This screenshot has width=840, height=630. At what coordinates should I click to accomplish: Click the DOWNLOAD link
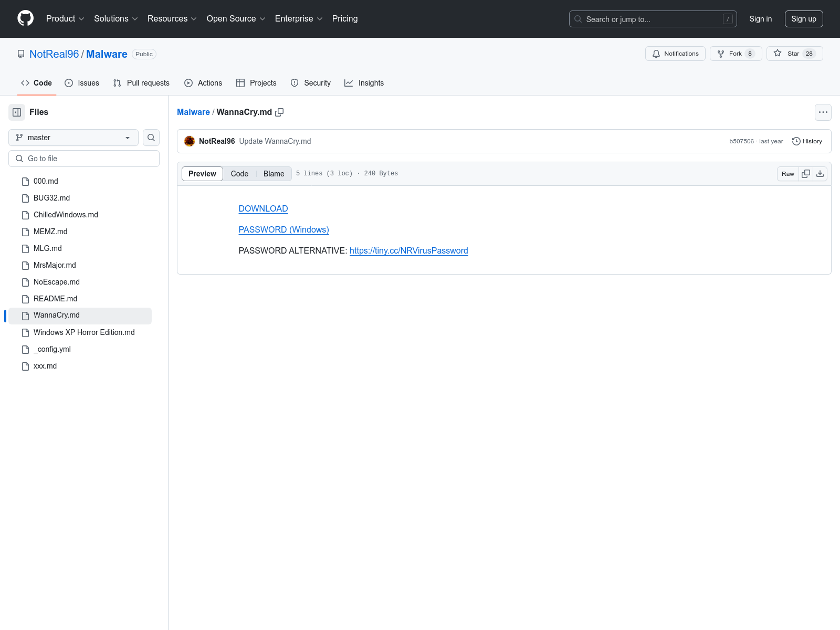(x=263, y=209)
